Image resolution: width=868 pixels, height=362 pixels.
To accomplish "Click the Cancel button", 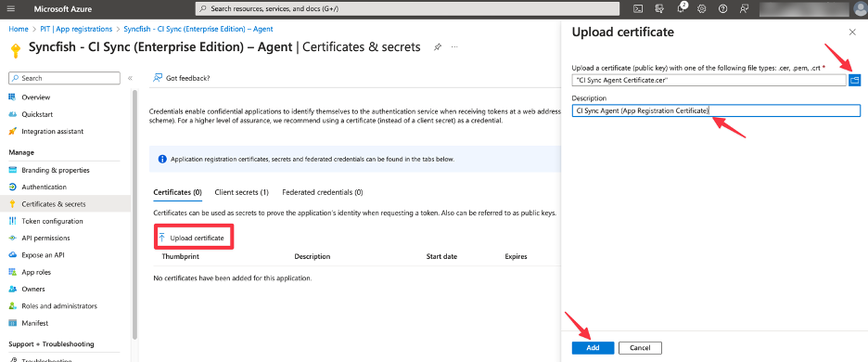I will point(640,348).
